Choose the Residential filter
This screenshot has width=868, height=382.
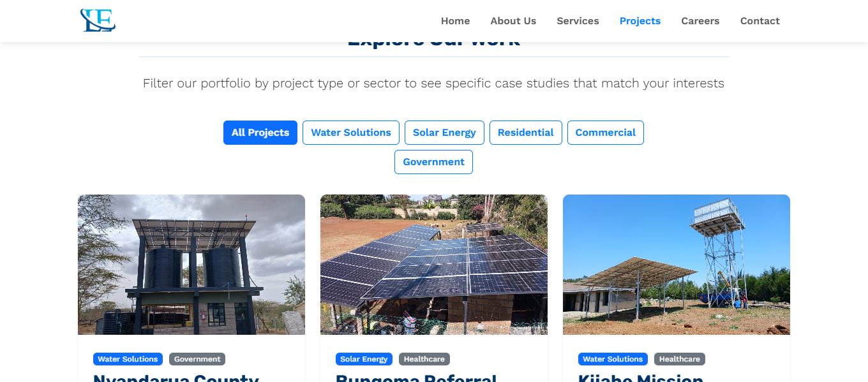526,133
